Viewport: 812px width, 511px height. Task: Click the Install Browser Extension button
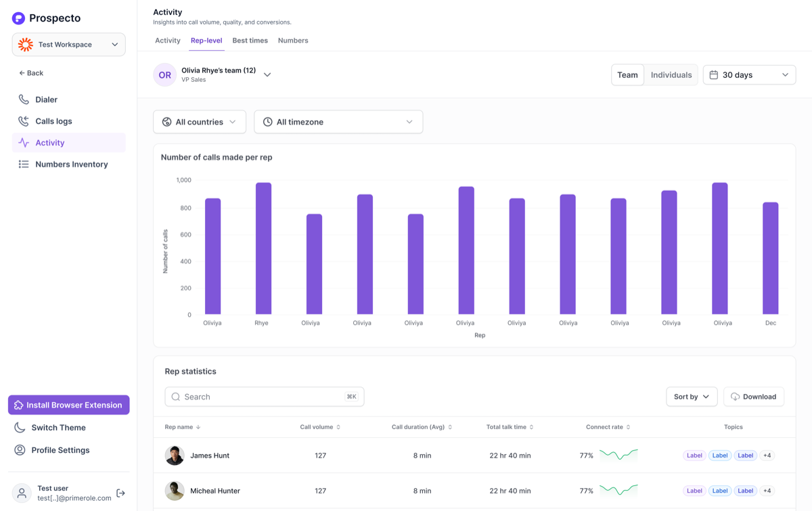[x=68, y=405]
